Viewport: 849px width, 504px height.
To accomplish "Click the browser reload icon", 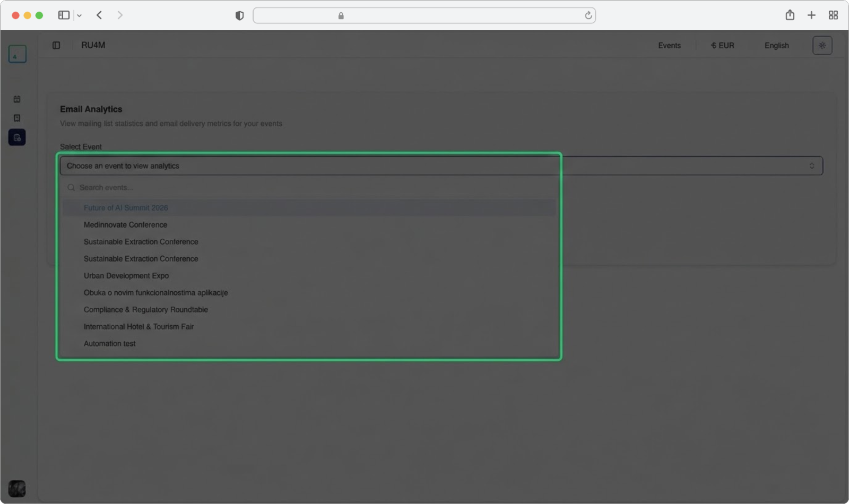I will tap(588, 15).
